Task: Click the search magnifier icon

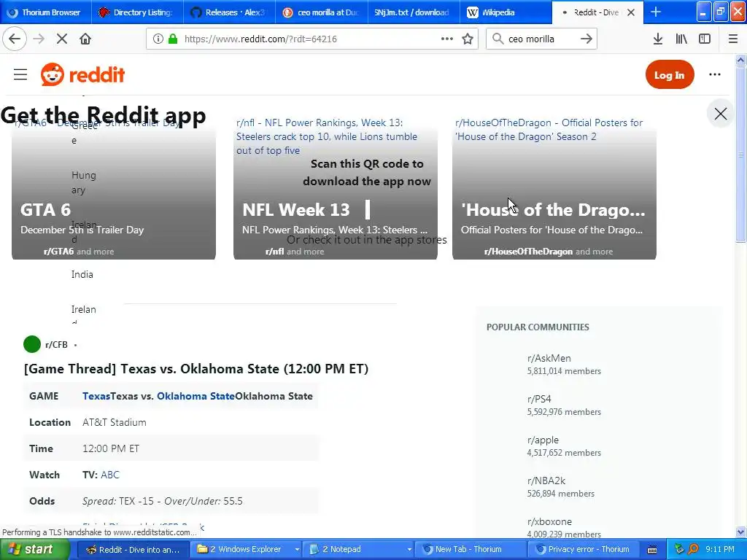Action: click(498, 39)
